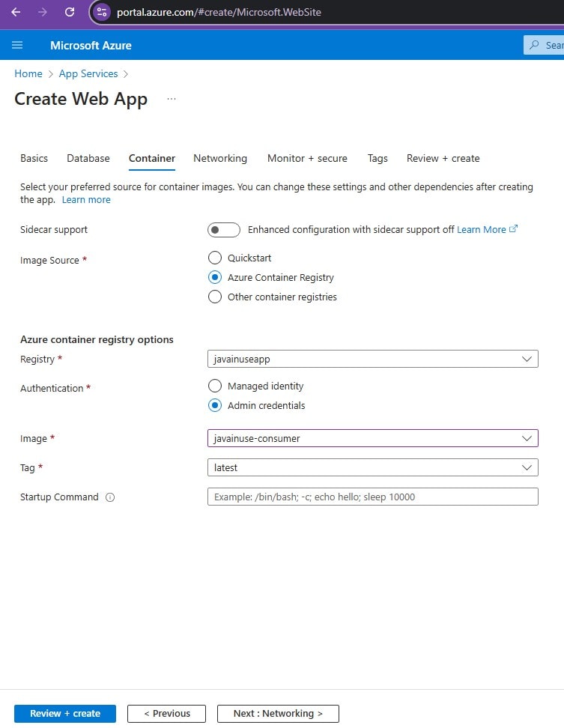Image resolution: width=564 pixels, height=728 pixels.
Task: Click the Azure container registry options heading
Action: pos(97,339)
